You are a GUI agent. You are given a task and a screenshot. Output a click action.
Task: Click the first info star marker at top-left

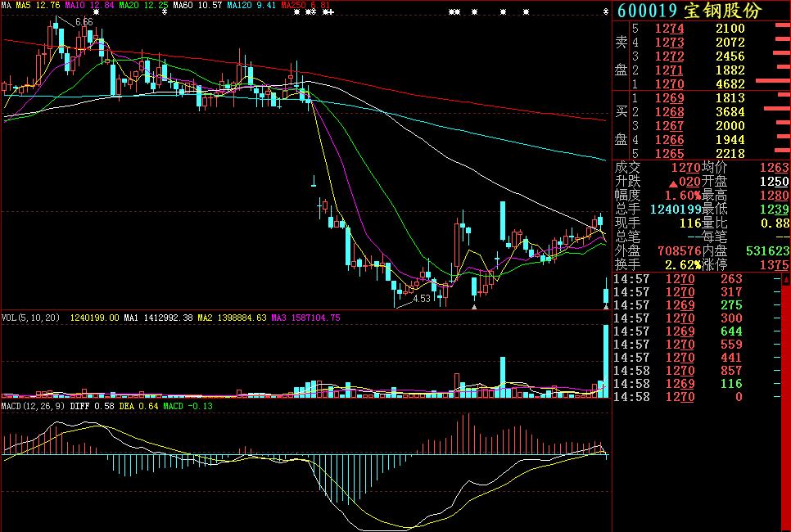(x=96, y=11)
